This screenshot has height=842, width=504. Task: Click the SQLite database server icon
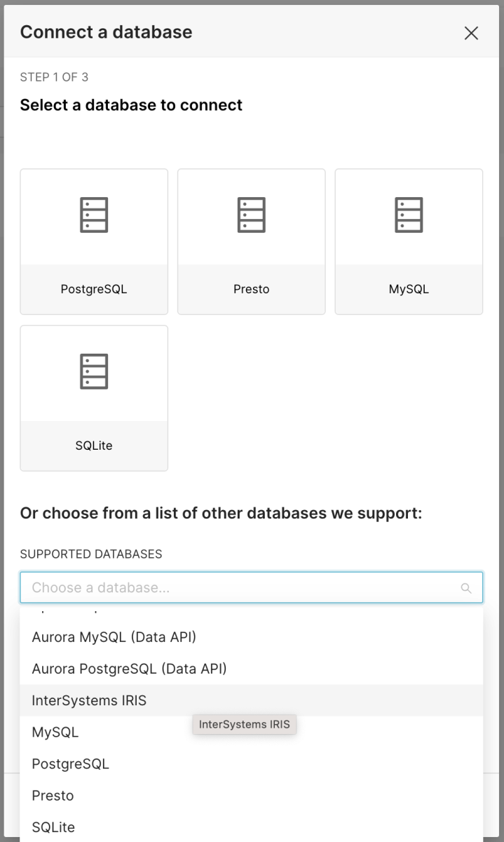[94, 372]
